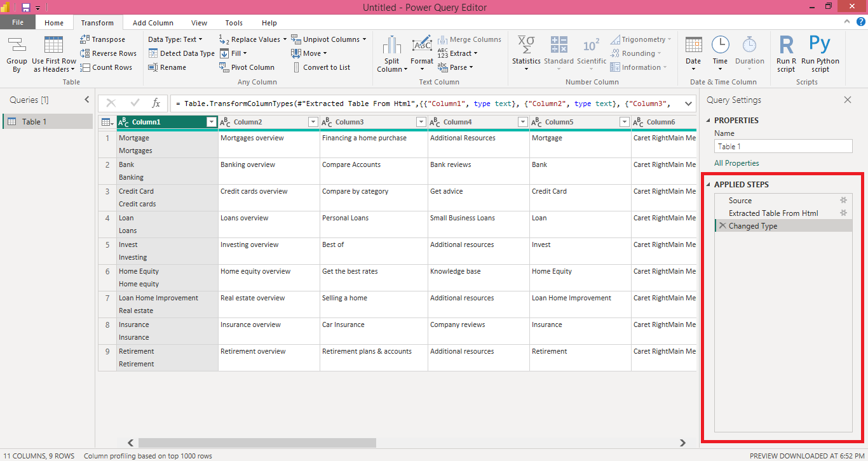868x461 pixels.
Task: Click the Group By icon
Action: 17,54
